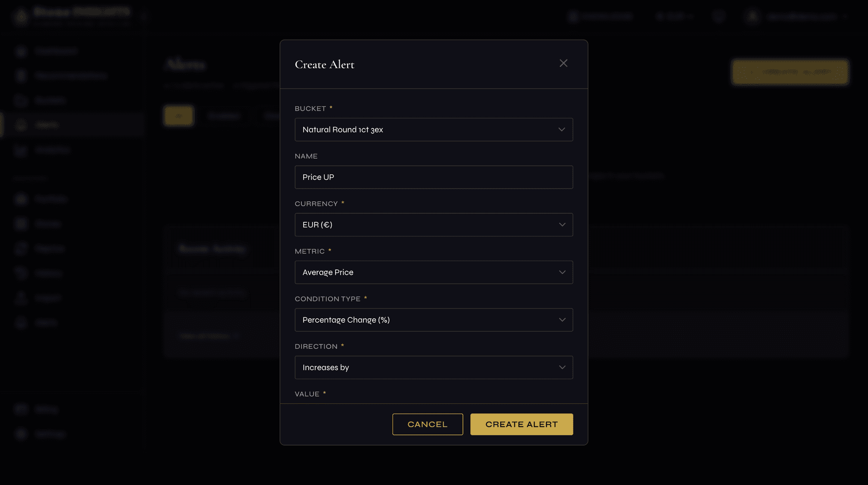Click the app logo in the top-left corner
868x485 pixels.
(x=20, y=16)
